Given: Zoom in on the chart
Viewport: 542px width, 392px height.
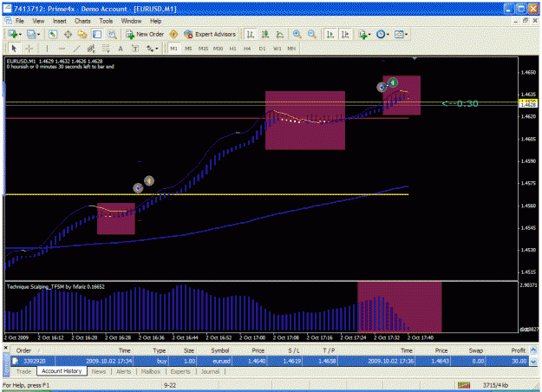Looking at the screenshot, I should point(297,34).
